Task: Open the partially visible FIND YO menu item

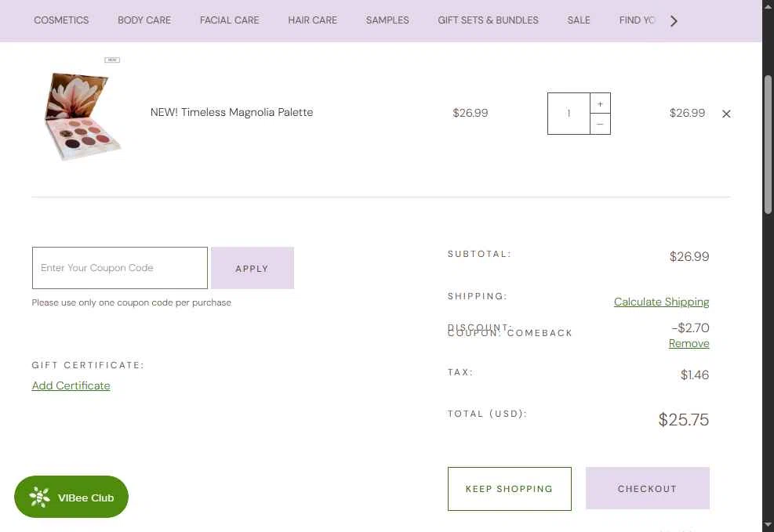Action: pos(637,20)
